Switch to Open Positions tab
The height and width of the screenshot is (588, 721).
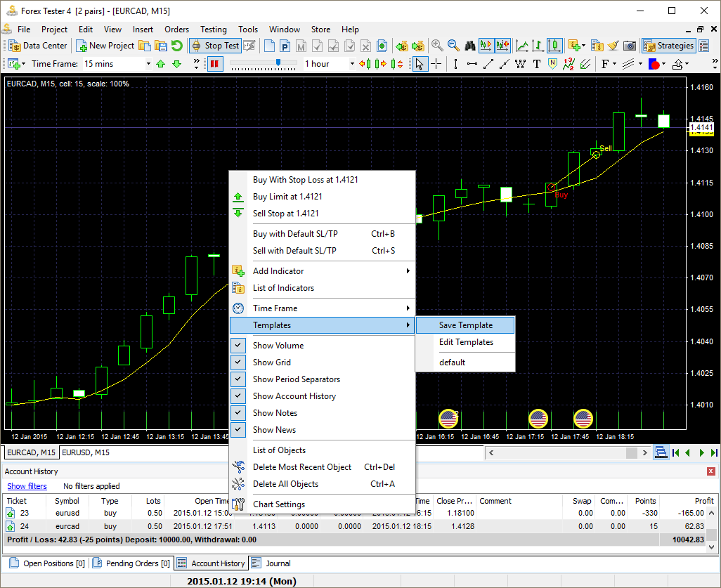47,563
